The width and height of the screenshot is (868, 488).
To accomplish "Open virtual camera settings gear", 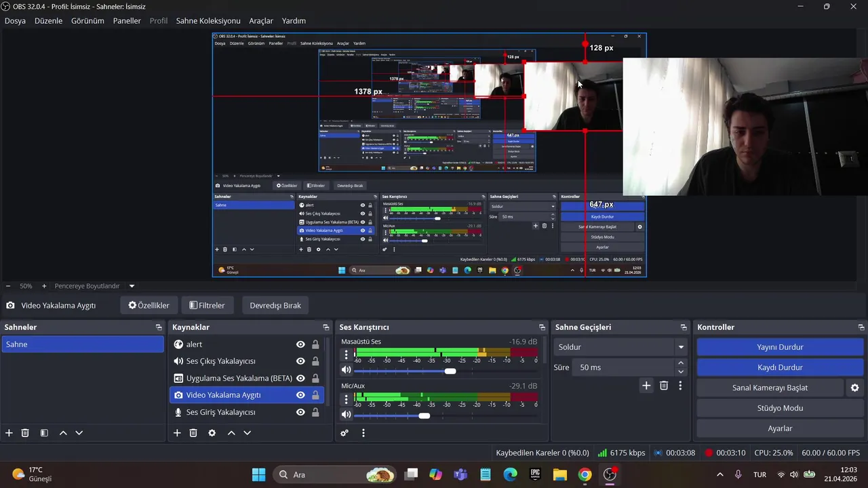I will tap(854, 388).
